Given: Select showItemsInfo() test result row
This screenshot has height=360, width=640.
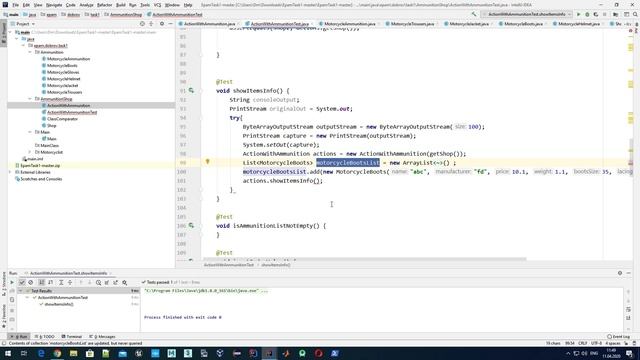Looking at the screenshot, I should [x=59, y=304].
